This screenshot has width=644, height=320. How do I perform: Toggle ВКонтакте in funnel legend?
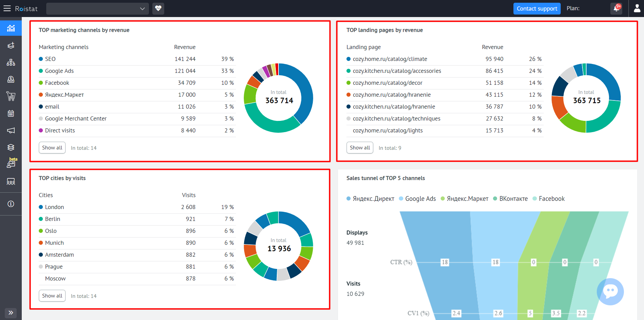(x=510, y=199)
